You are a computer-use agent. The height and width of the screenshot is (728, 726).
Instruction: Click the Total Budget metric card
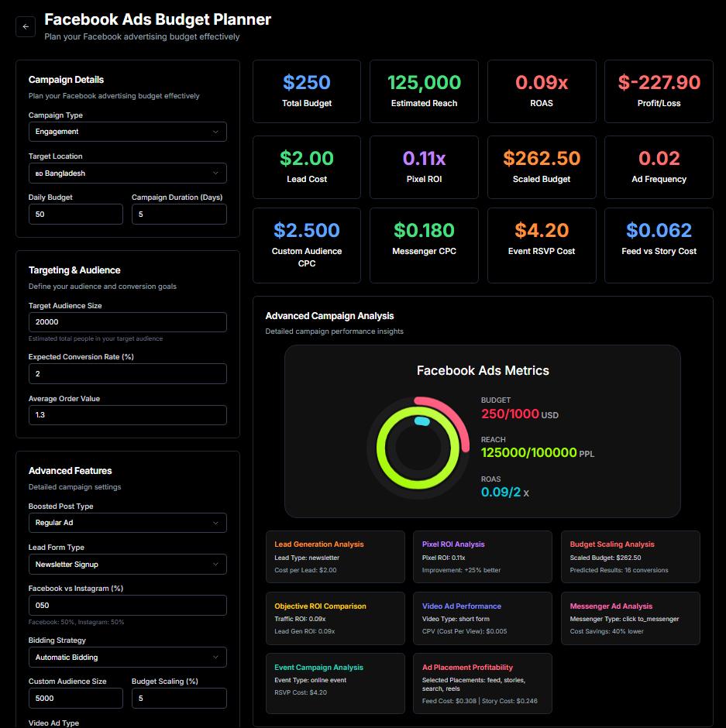point(307,91)
